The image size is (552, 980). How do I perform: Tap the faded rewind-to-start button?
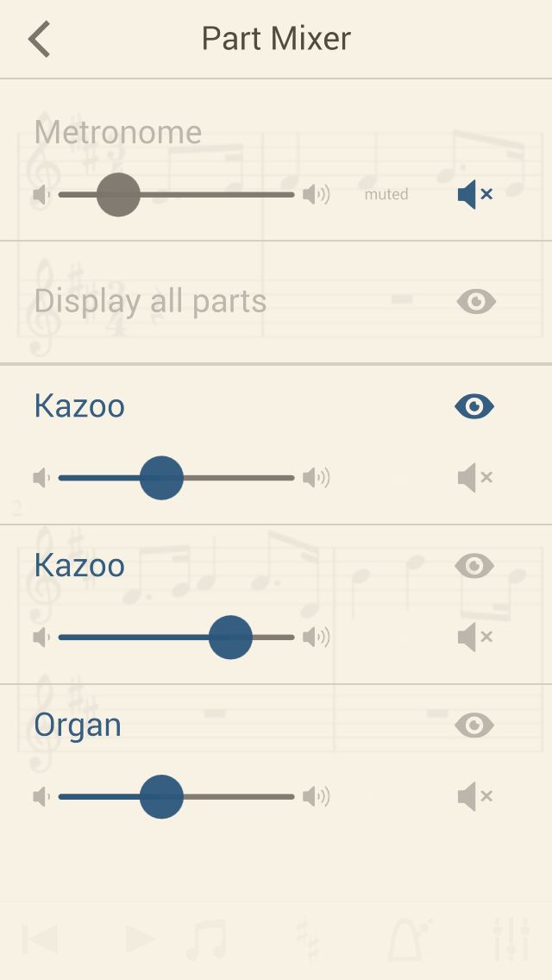click(x=40, y=939)
